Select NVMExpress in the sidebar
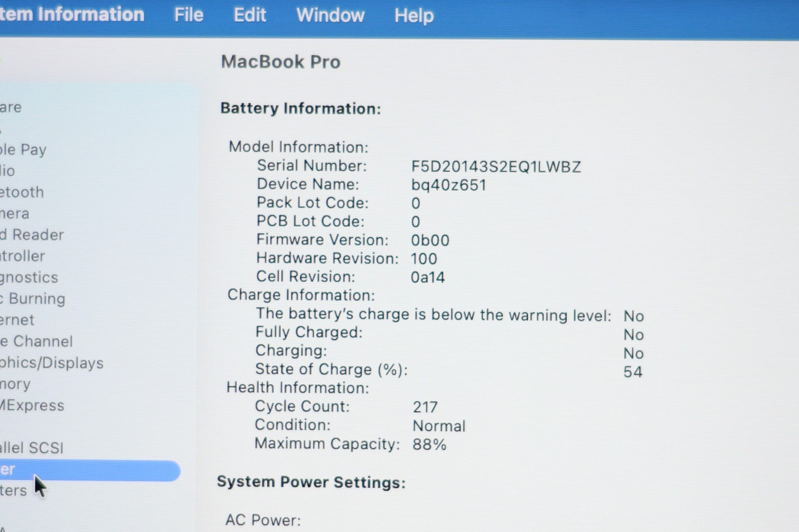This screenshot has height=532, width=799. tap(32, 406)
